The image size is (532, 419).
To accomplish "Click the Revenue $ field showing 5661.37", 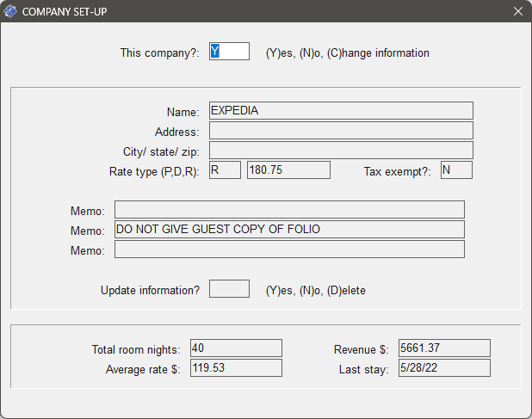I will 443,348.
